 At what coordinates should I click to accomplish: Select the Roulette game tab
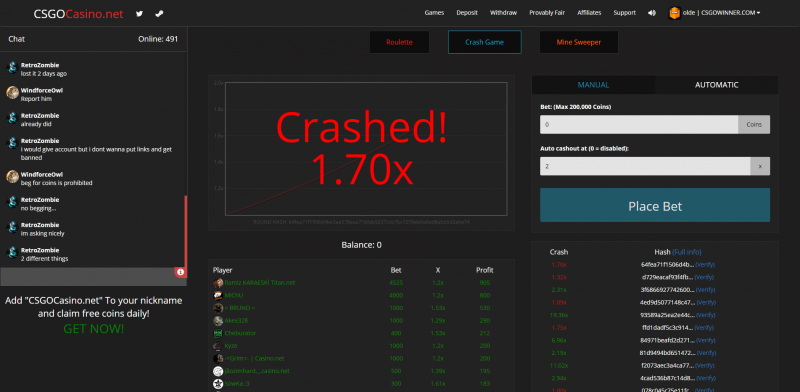(x=399, y=42)
